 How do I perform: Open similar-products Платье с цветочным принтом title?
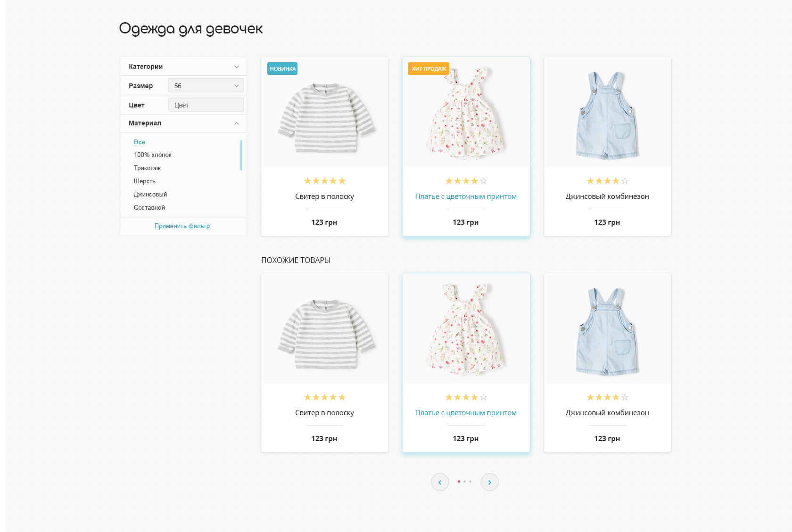point(466,413)
